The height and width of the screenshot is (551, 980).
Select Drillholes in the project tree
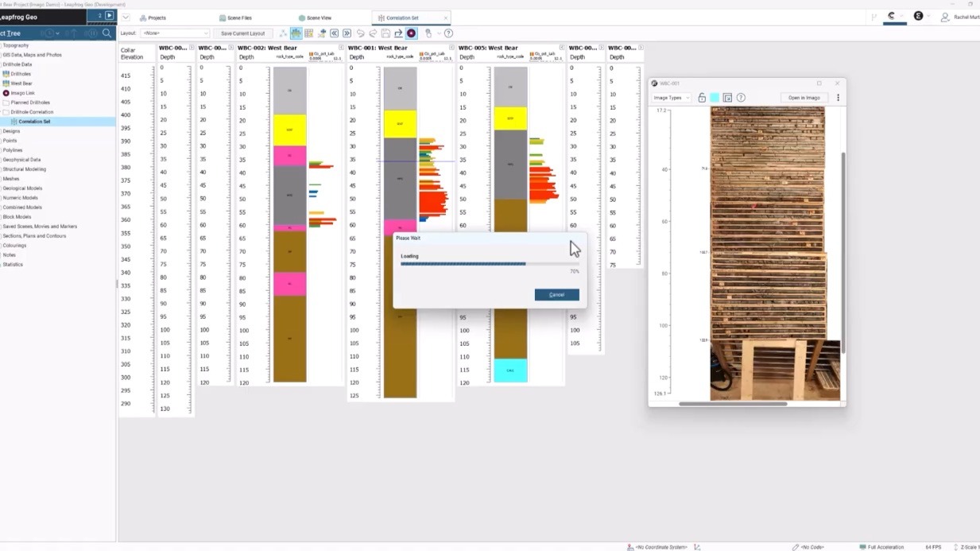tap(21, 74)
